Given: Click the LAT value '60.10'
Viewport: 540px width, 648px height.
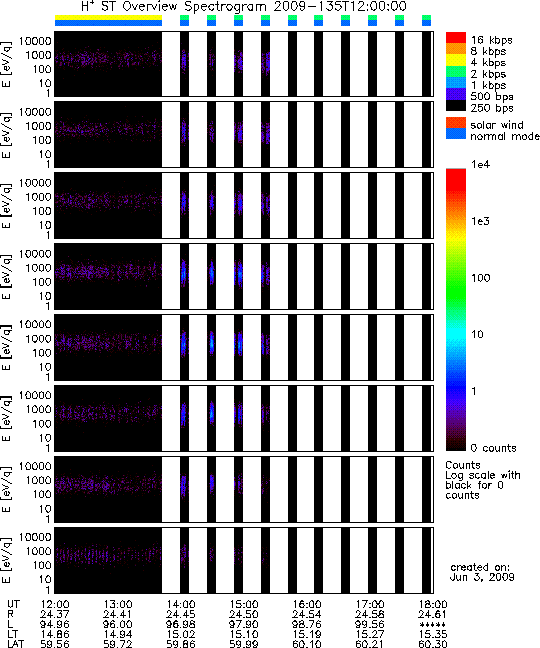Looking at the screenshot, I should point(307,644).
